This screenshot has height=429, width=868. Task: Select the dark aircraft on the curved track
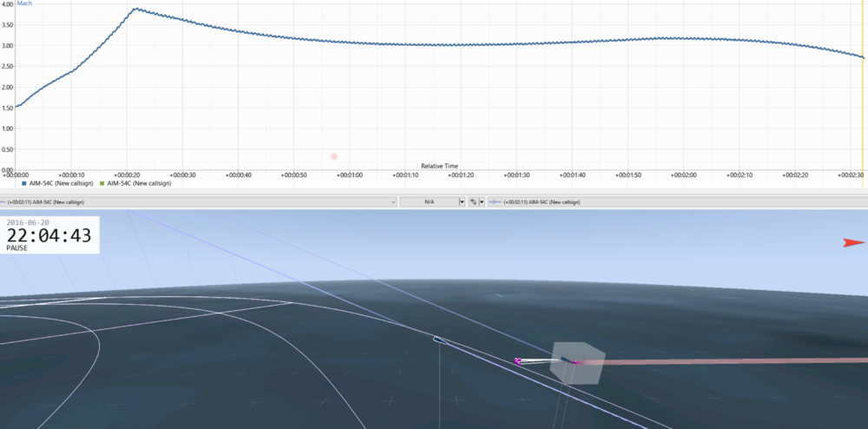439,340
